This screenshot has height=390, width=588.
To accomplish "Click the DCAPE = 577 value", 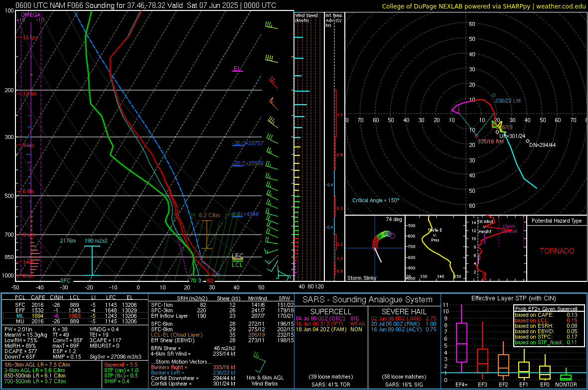I will (20, 351).
